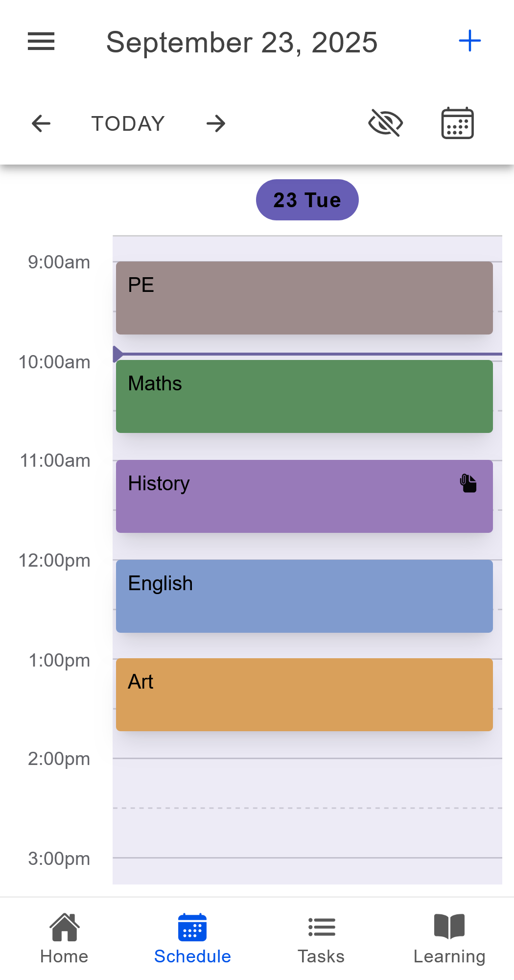The image size is (514, 980).
Task: Create a new event with the plus icon
Action: [x=469, y=41]
